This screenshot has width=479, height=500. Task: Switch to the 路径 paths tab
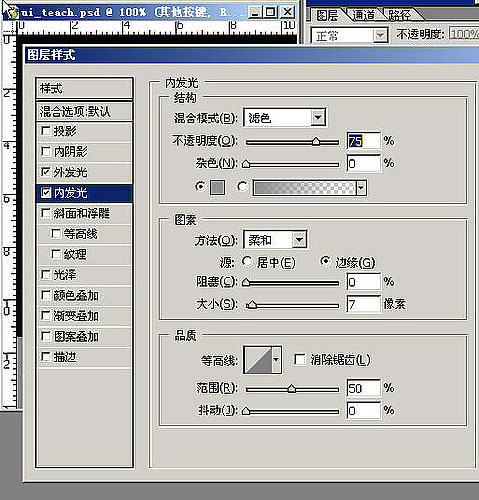(399, 15)
